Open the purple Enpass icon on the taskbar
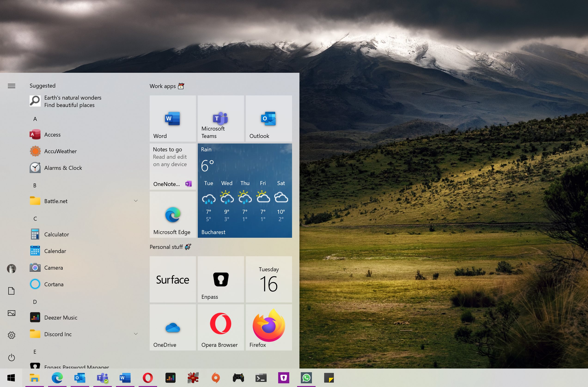 tap(284, 378)
